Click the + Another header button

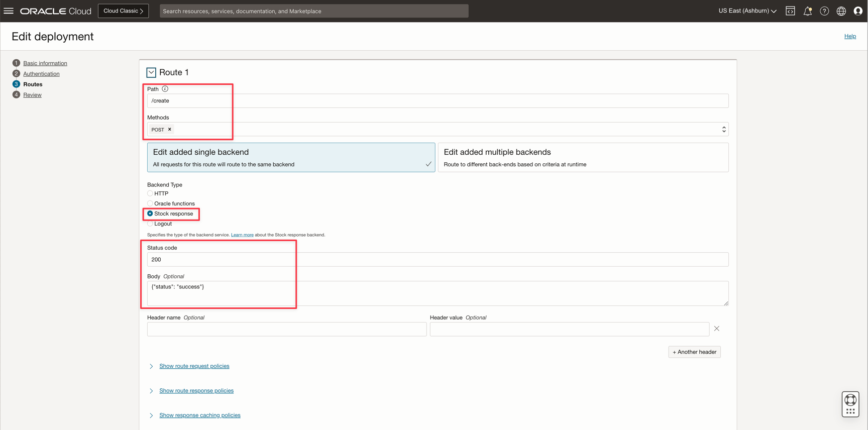click(694, 352)
